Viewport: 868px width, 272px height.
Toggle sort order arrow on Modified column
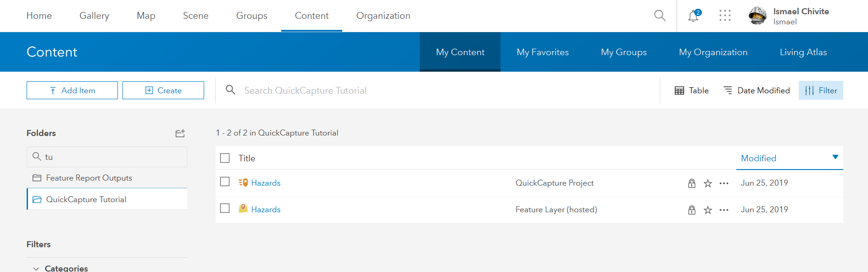point(835,158)
